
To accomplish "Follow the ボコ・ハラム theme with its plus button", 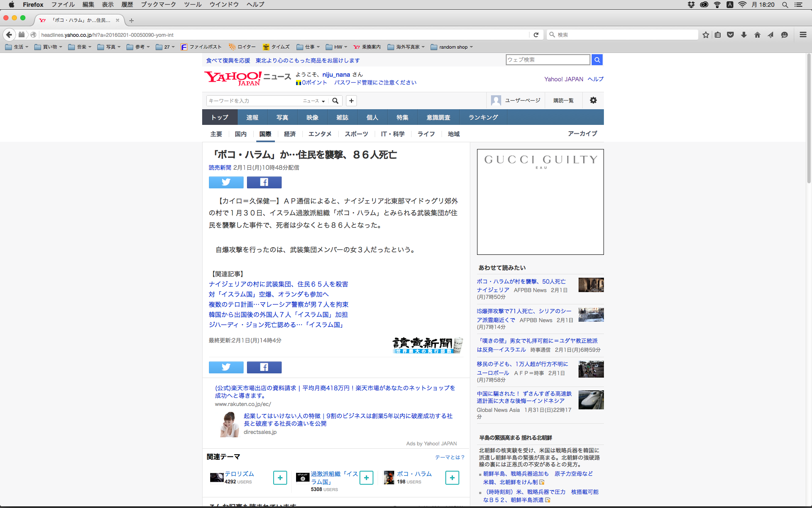I will [452, 478].
